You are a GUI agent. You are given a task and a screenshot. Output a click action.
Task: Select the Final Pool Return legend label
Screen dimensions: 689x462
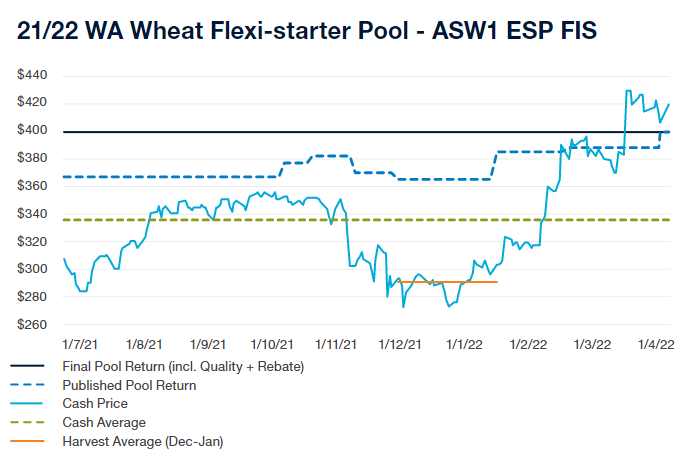[x=183, y=366]
